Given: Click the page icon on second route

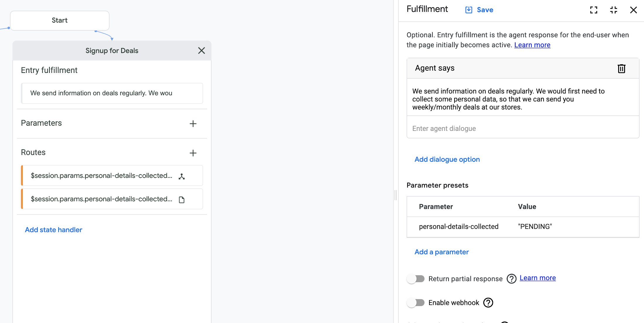Looking at the screenshot, I should (182, 200).
